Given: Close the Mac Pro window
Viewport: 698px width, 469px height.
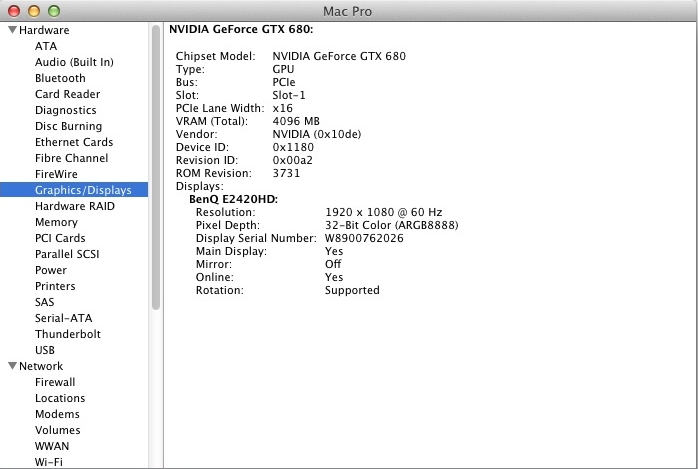Looking at the screenshot, I should (x=14, y=11).
